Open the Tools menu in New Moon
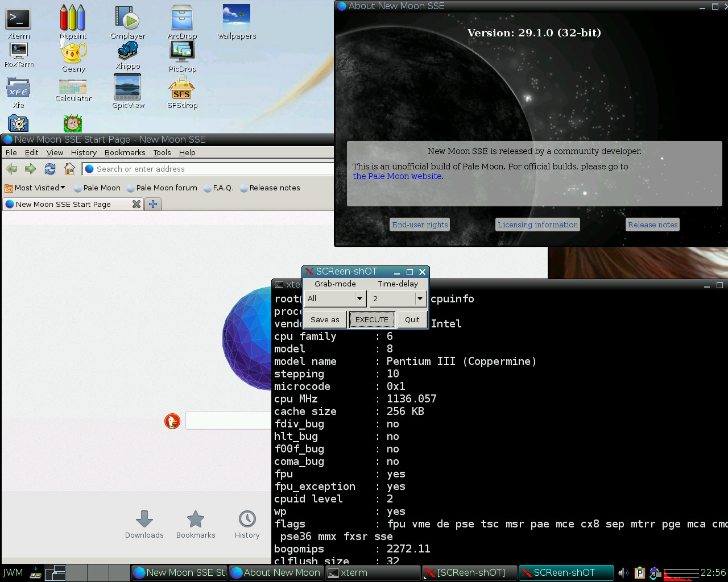The width and height of the screenshot is (728, 582). pos(162,152)
